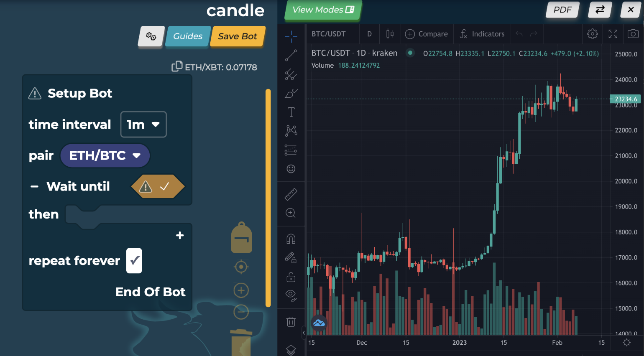Image resolution: width=644 pixels, height=356 pixels.
Task: Click Compare in chart toolbar
Action: pos(427,34)
